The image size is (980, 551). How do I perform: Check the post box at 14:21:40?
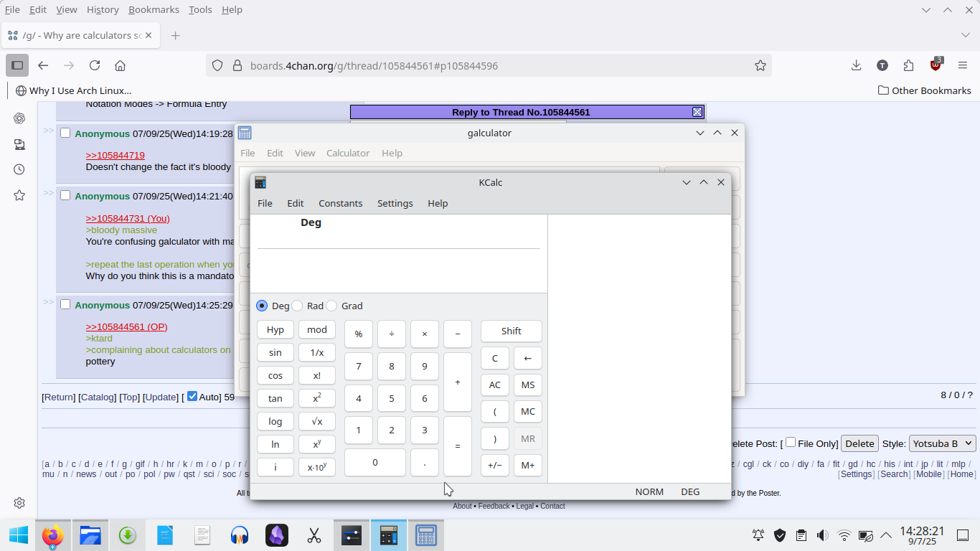coord(65,195)
